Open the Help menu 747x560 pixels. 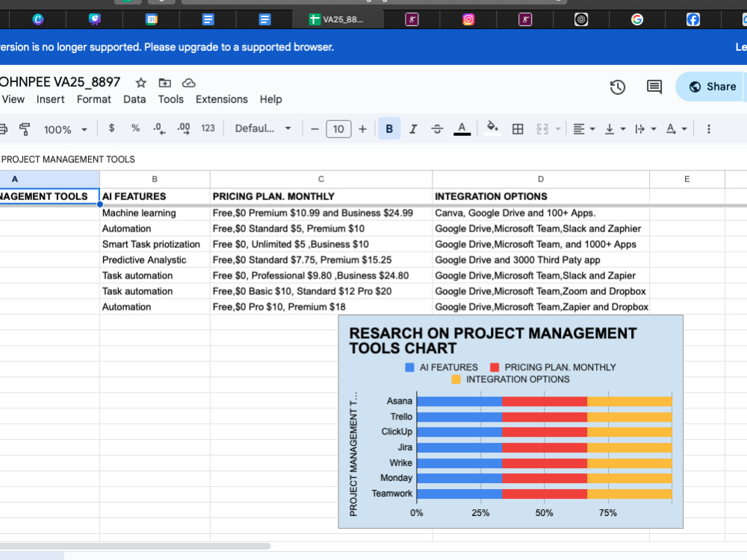pos(270,99)
